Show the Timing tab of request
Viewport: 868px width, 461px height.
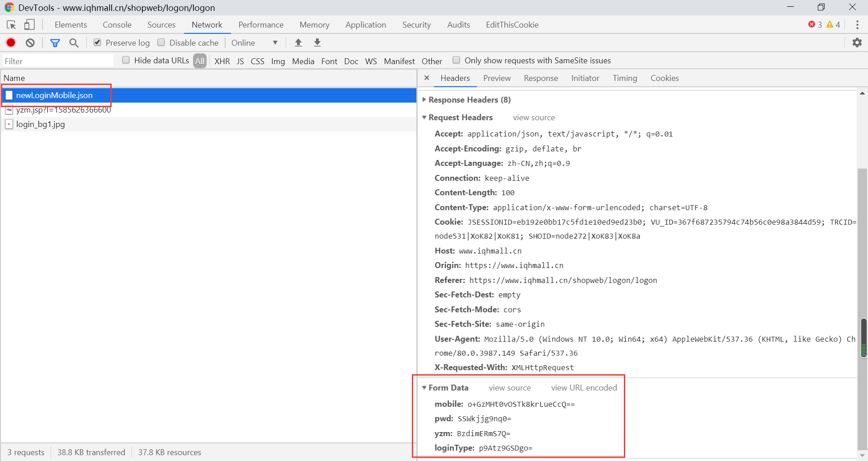point(625,78)
